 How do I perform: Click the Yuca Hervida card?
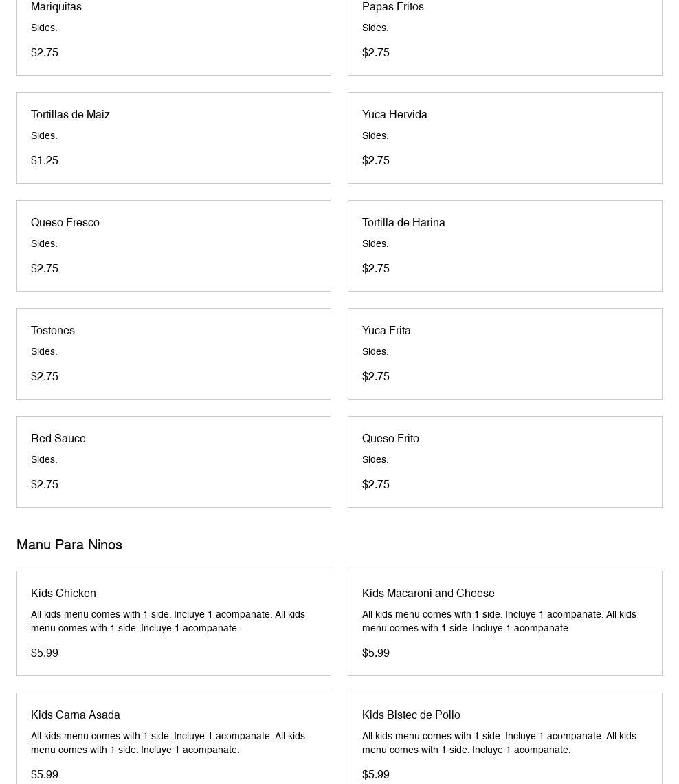click(504, 138)
